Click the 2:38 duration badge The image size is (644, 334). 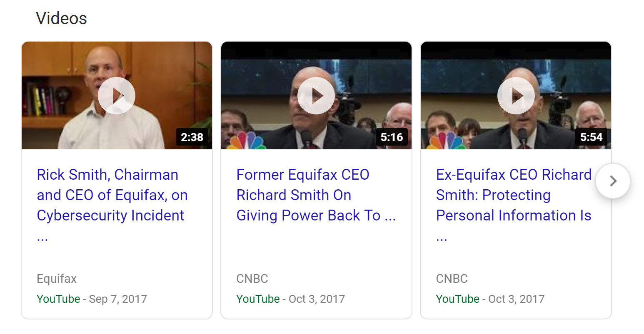pos(192,137)
